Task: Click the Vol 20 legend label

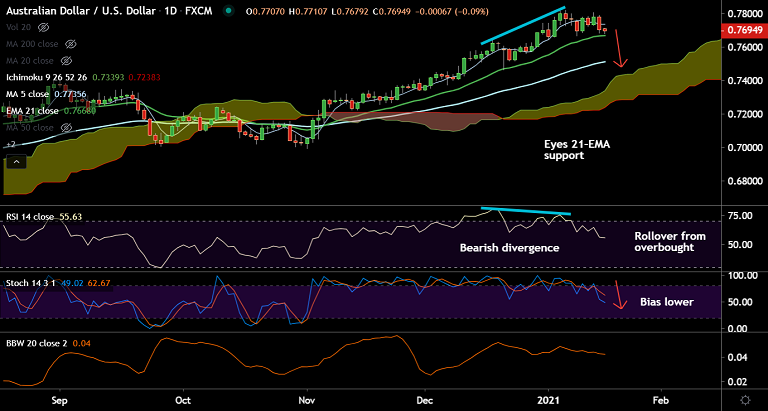Action: [x=20, y=27]
